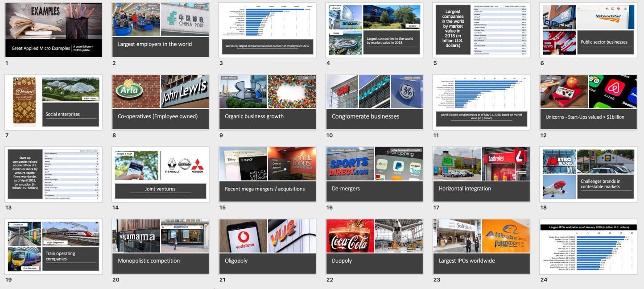Image resolution: width=644 pixels, height=289 pixels.
Task: Click slide number label 6
Action: tap(542, 63)
